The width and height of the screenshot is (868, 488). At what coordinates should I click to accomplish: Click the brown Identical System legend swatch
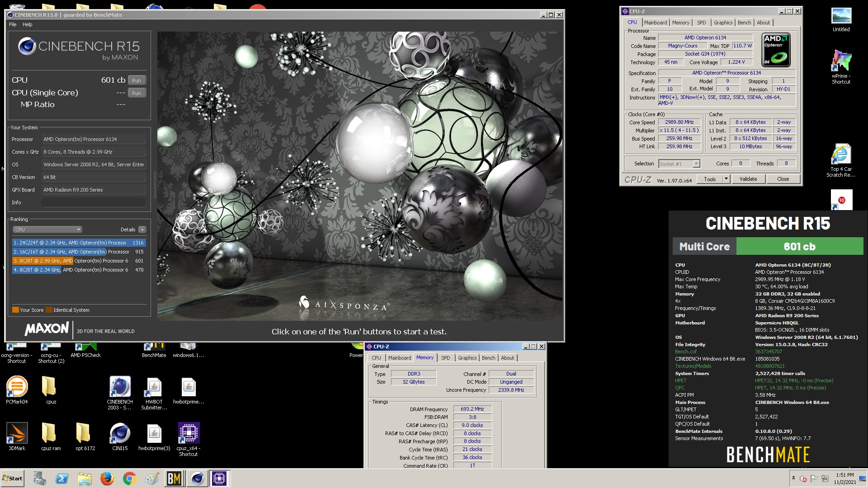click(x=49, y=310)
